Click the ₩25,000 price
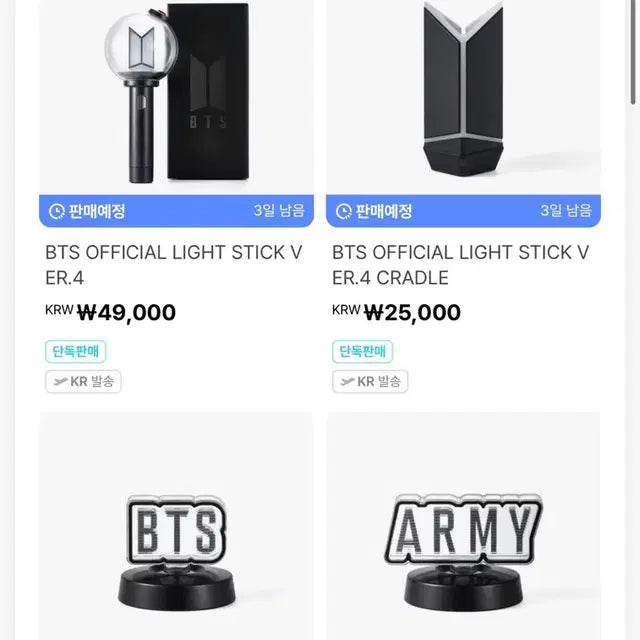Viewport: 640px width, 640px height. click(x=412, y=313)
